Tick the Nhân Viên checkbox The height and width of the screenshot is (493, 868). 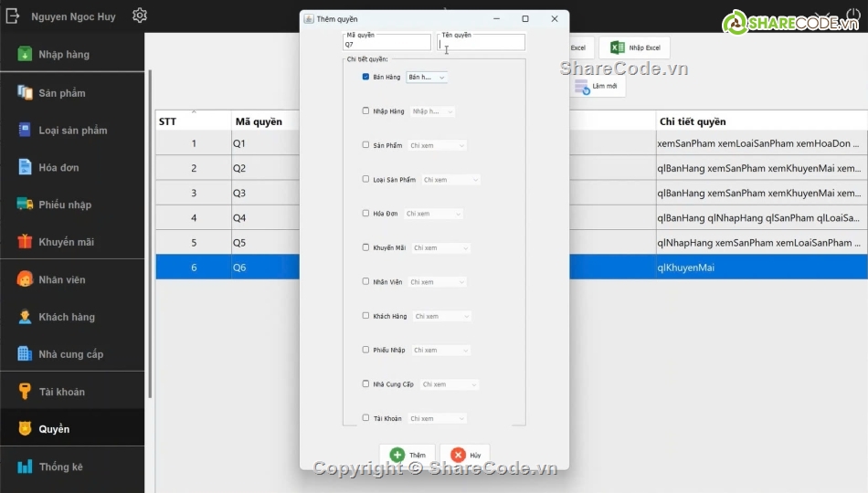click(x=365, y=281)
